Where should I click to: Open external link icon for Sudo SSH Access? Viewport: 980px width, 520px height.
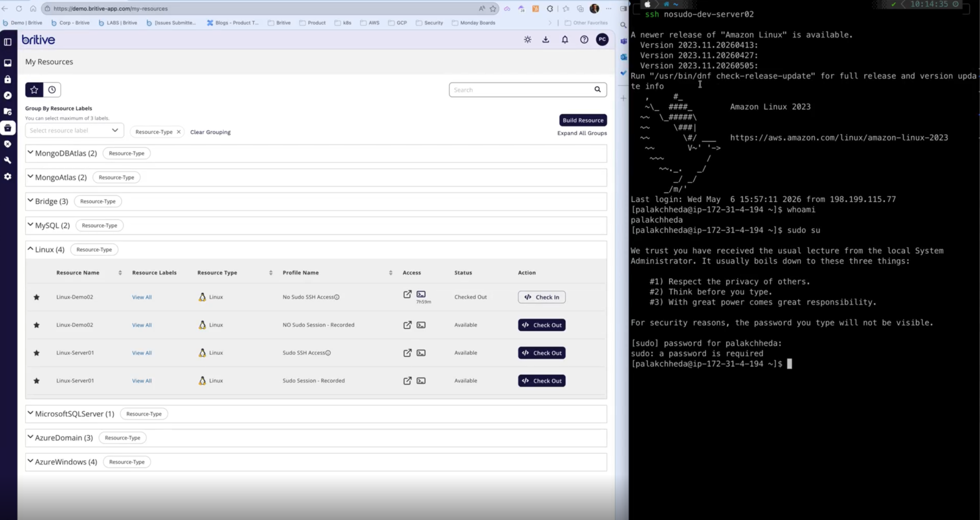coord(407,353)
